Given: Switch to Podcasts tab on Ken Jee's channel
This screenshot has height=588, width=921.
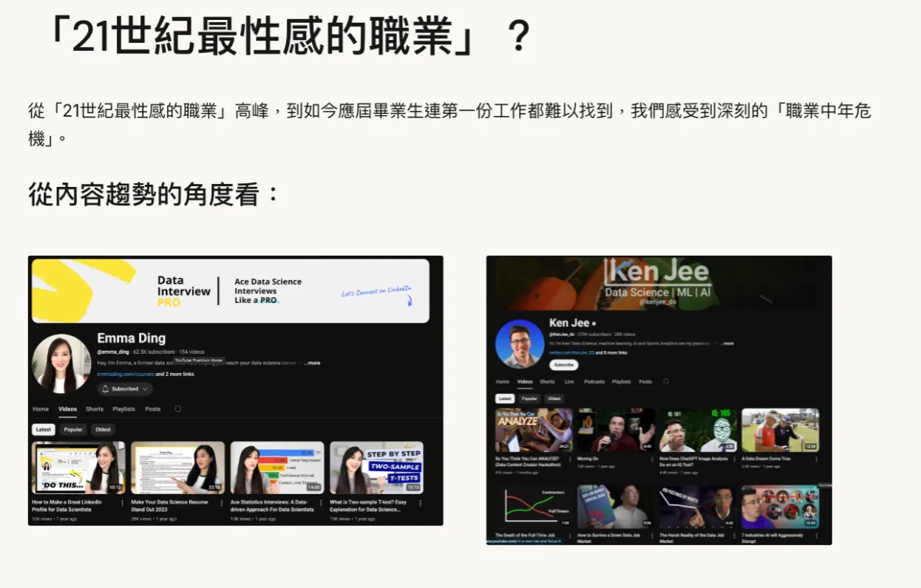Looking at the screenshot, I should coord(594,382).
